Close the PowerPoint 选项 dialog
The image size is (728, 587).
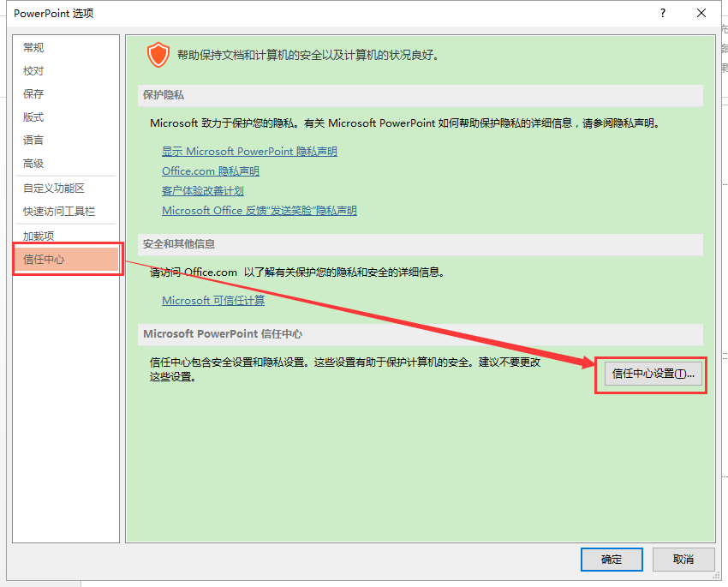coord(701,13)
